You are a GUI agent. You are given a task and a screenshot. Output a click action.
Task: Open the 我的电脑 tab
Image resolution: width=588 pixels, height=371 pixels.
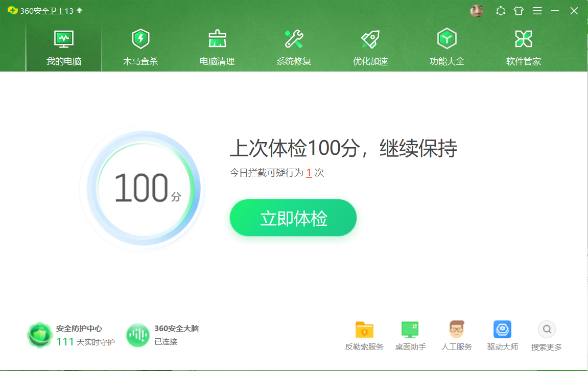(x=64, y=47)
